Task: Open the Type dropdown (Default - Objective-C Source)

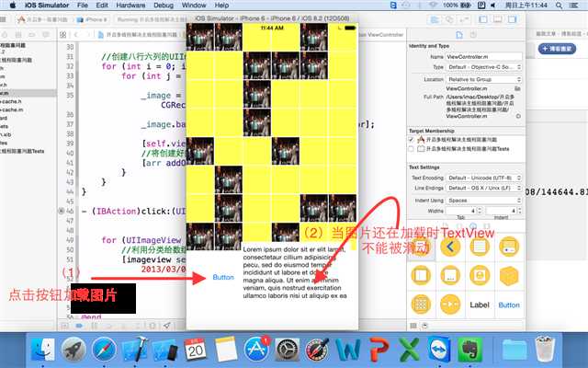Action: (x=484, y=67)
